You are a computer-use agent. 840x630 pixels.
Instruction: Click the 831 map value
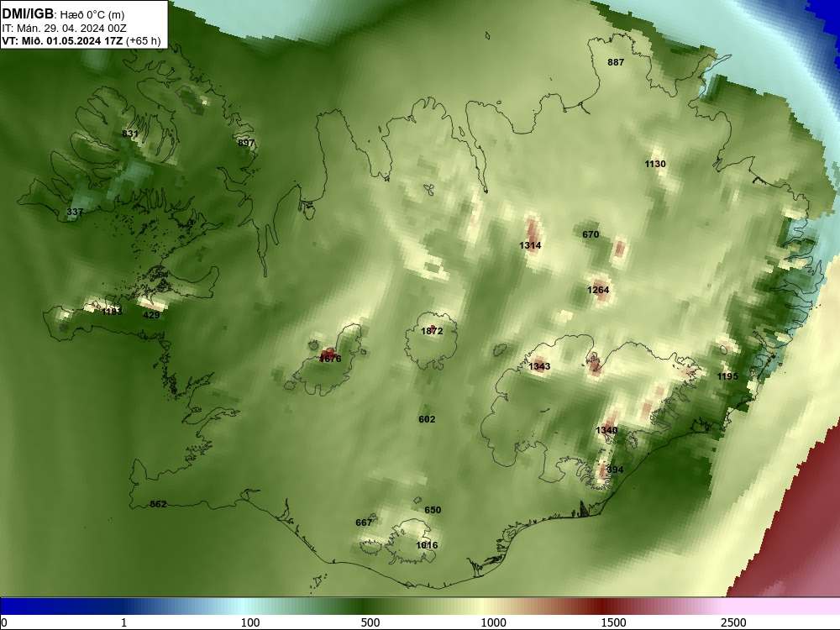pos(130,134)
